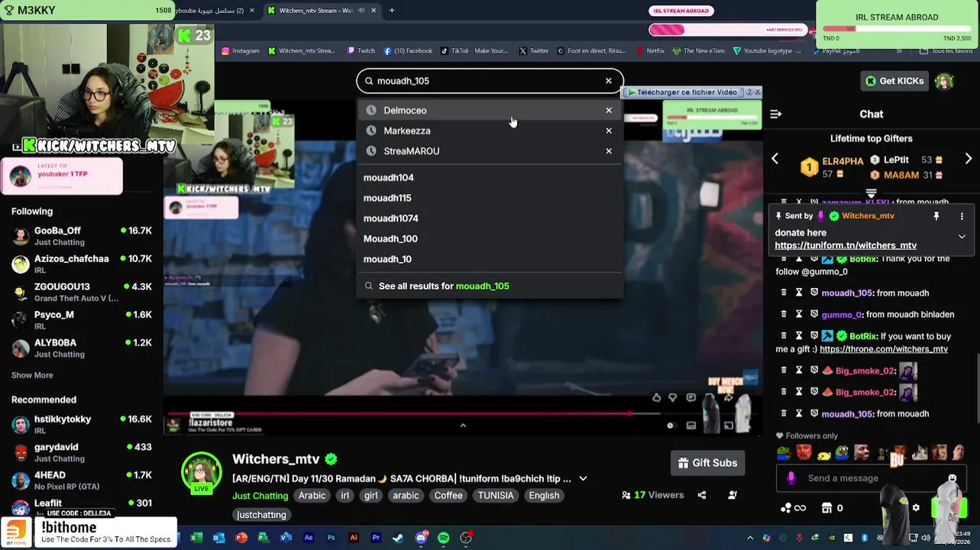
Task: Timeout user gummo_0 via hourglass icon
Action: point(799,314)
